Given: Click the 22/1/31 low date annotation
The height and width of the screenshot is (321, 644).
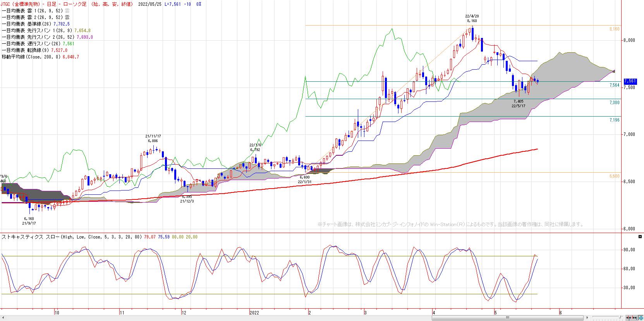Looking at the screenshot, I should [305, 182].
